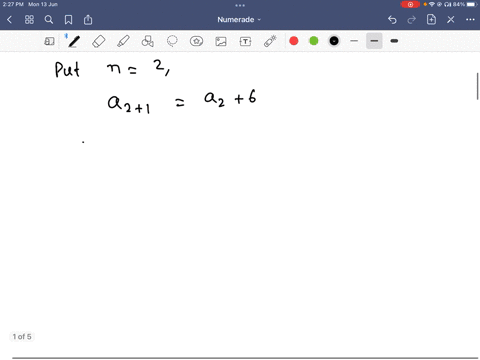The width and height of the screenshot is (480, 360).
Task: Add a new page to the notebook
Action: coord(431,19)
